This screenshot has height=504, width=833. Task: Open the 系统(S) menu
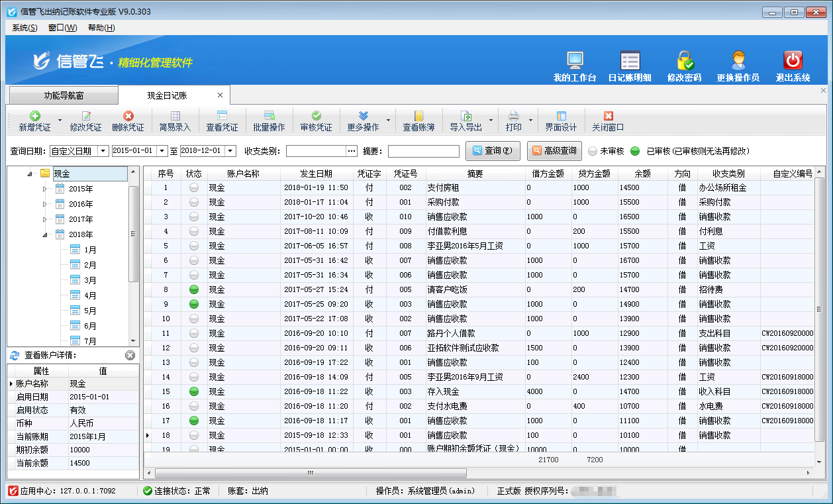pos(24,28)
